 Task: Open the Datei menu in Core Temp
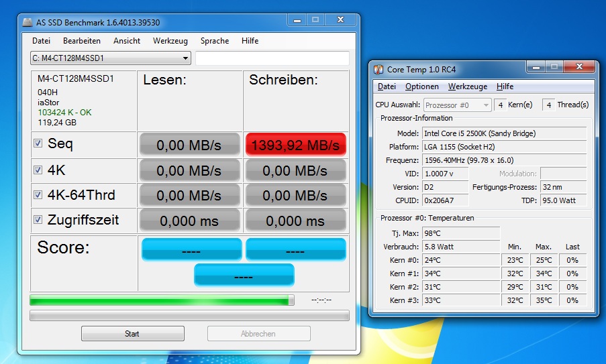pos(387,86)
